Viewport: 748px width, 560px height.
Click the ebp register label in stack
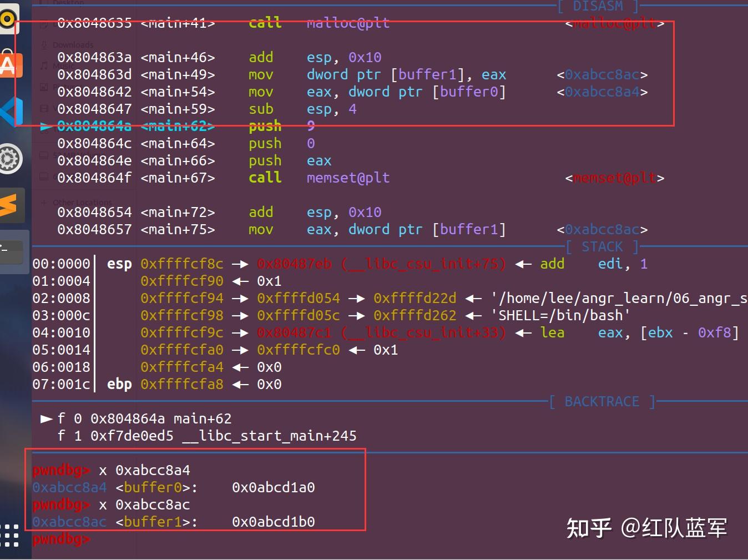[x=119, y=384]
